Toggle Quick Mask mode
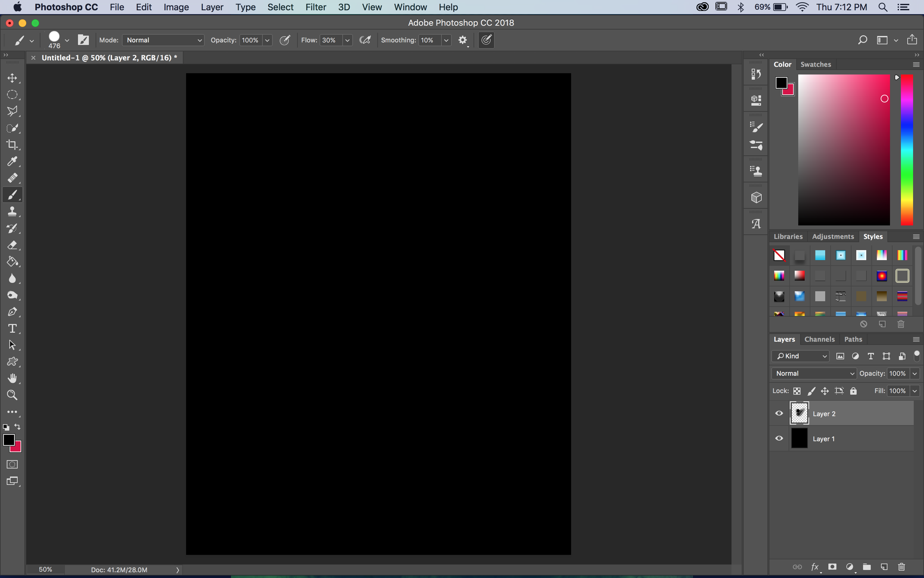 click(12, 464)
